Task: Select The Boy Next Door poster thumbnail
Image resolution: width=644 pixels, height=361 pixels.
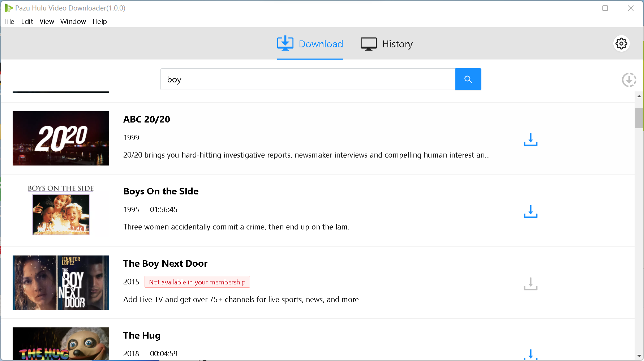Action: point(61,283)
